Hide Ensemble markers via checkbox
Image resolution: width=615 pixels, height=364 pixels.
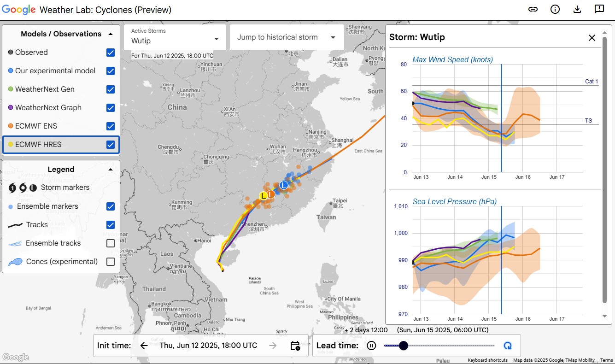tap(111, 206)
